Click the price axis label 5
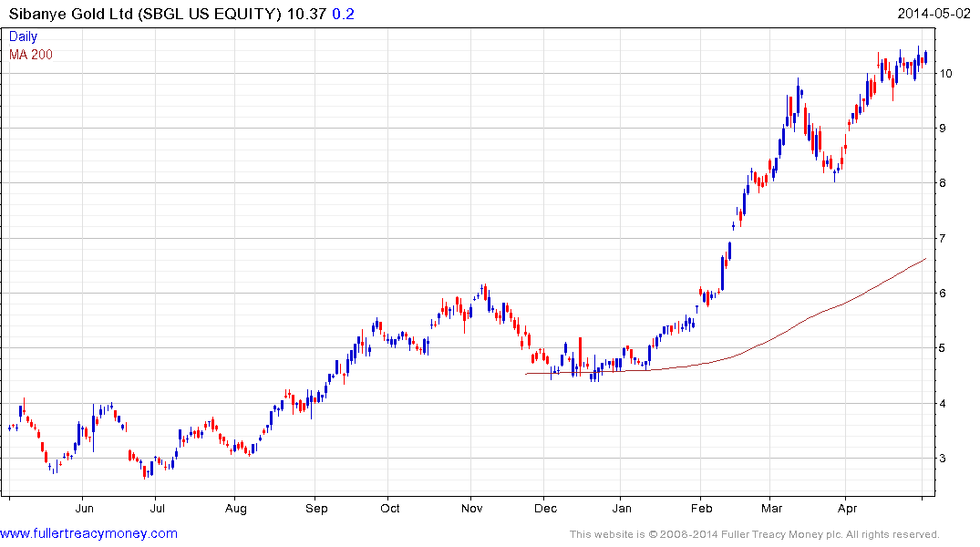This screenshot has width=980, height=547. (x=943, y=348)
